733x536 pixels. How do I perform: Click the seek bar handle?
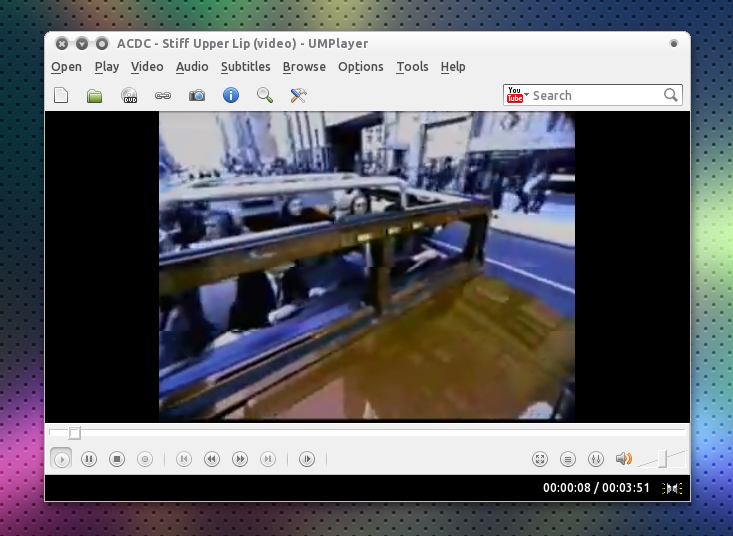coord(74,433)
